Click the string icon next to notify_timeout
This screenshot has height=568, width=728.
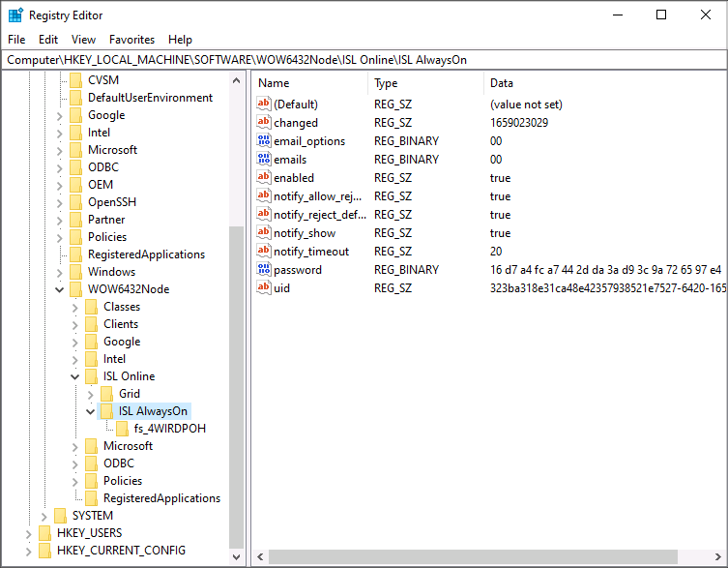click(263, 251)
